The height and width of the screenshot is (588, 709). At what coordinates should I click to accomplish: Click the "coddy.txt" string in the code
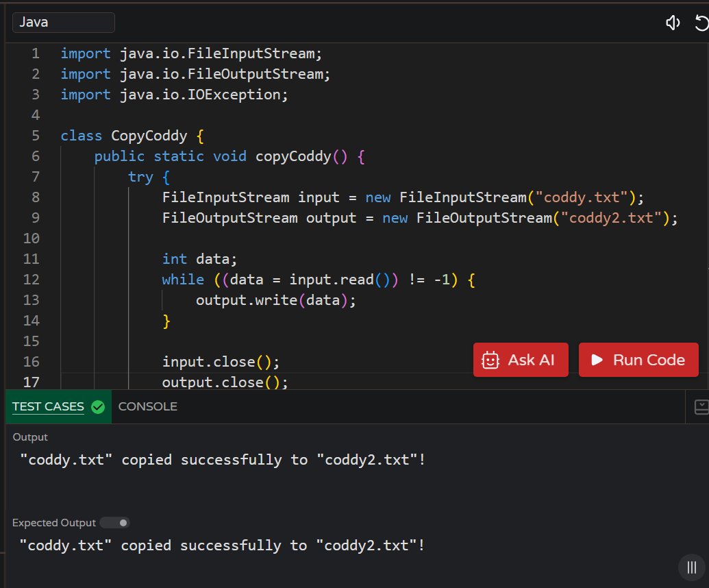(x=586, y=197)
